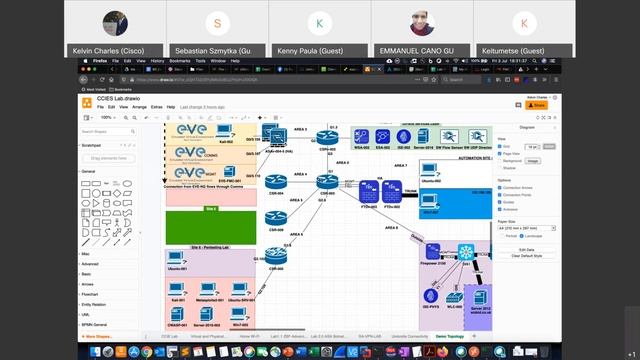Select the FTDv-001 firewall icon

(369, 191)
